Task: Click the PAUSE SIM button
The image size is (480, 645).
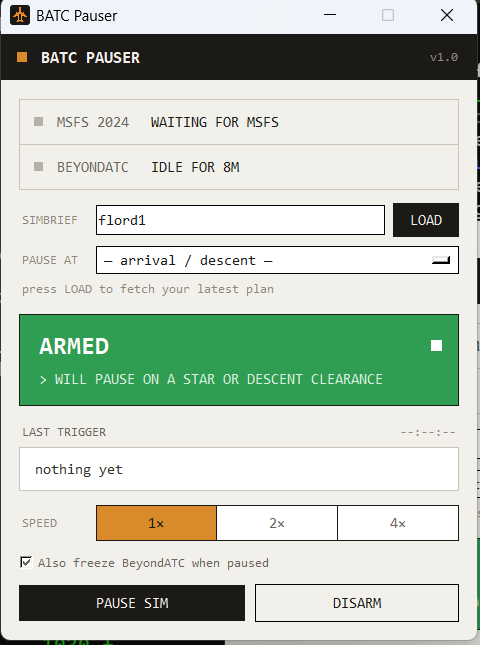Action: (132, 603)
